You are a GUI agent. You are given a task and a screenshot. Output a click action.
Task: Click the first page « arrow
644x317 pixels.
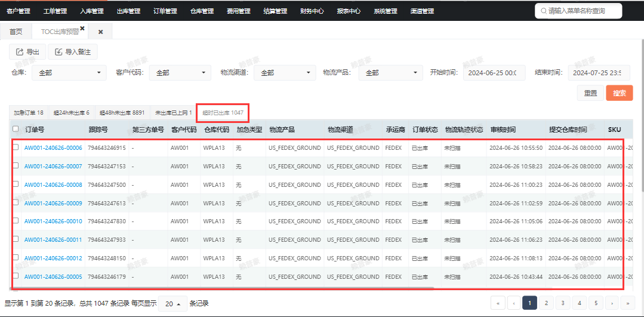498,303
